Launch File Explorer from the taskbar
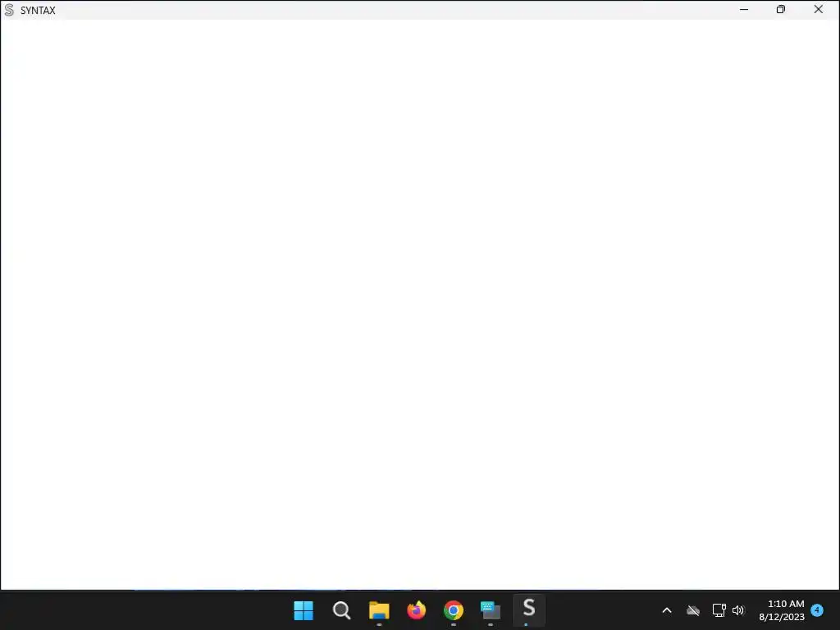Image resolution: width=840 pixels, height=630 pixels. click(379, 610)
